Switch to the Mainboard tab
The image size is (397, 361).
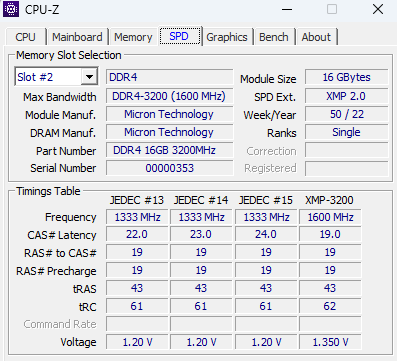77,37
